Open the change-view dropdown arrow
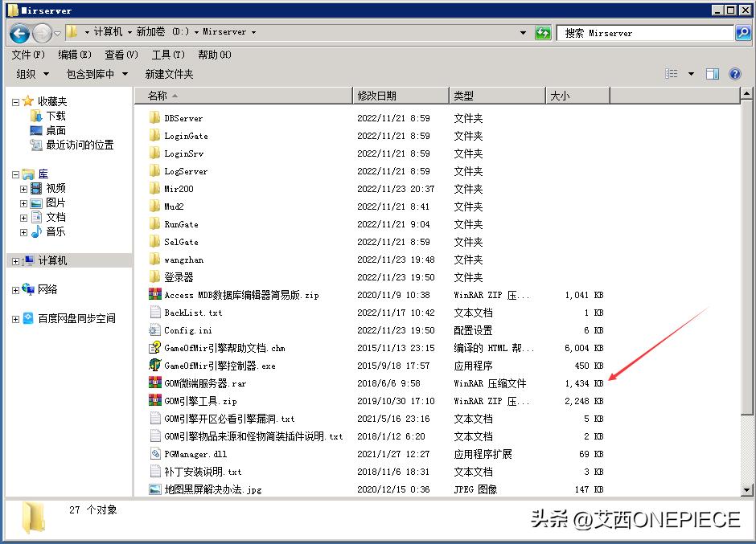 pyautogui.click(x=689, y=73)
